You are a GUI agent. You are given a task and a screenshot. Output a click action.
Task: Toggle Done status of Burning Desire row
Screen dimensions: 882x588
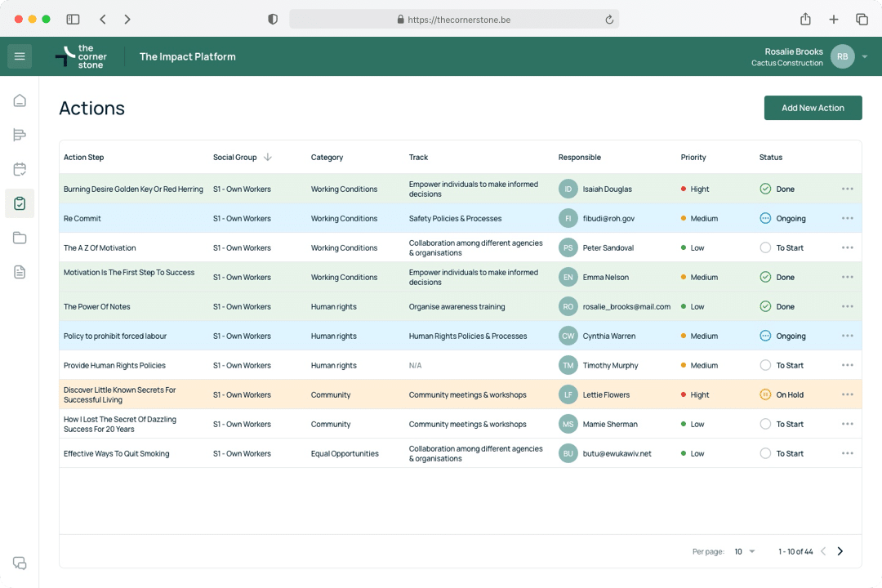click(x=765, y=189)
